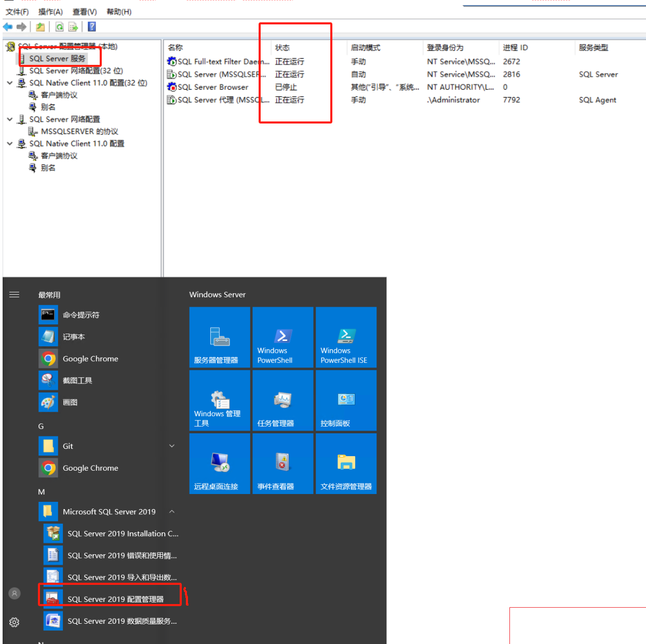
Task: Open the Windows PowerShell tile
Action: pyautogui.click(x=283, y=337)
